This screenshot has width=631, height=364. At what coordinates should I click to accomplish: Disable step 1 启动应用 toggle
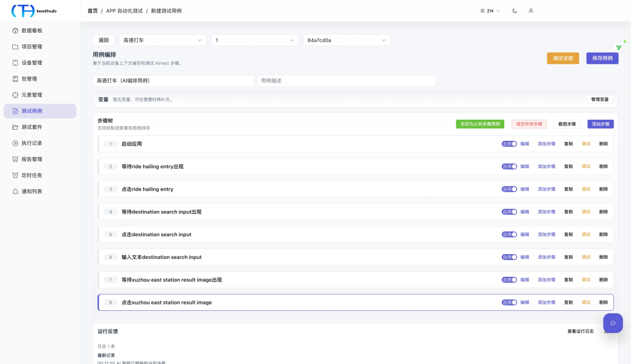point(509,144)
